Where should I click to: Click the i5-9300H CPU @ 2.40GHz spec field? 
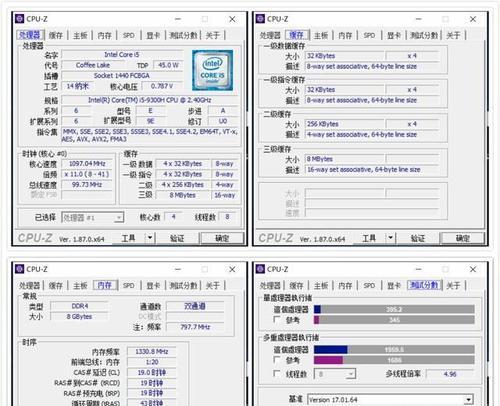tap(150, 100)
